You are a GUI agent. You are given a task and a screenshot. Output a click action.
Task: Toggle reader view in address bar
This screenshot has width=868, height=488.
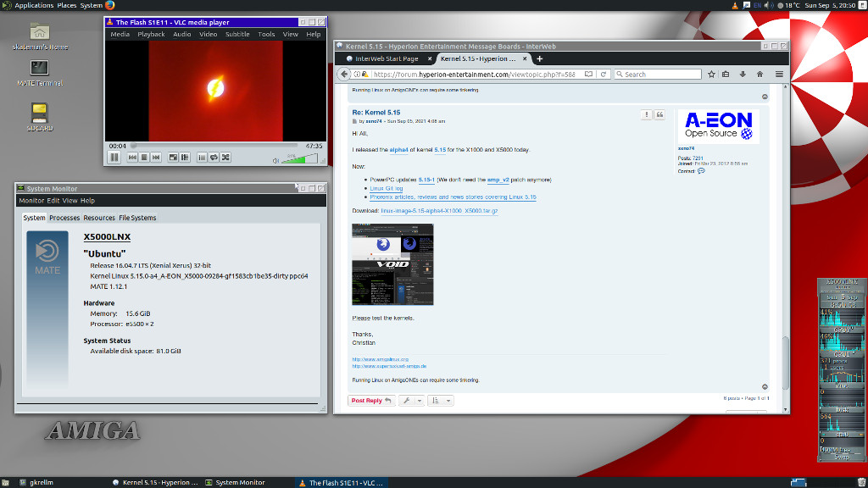[x=589, y=75]
